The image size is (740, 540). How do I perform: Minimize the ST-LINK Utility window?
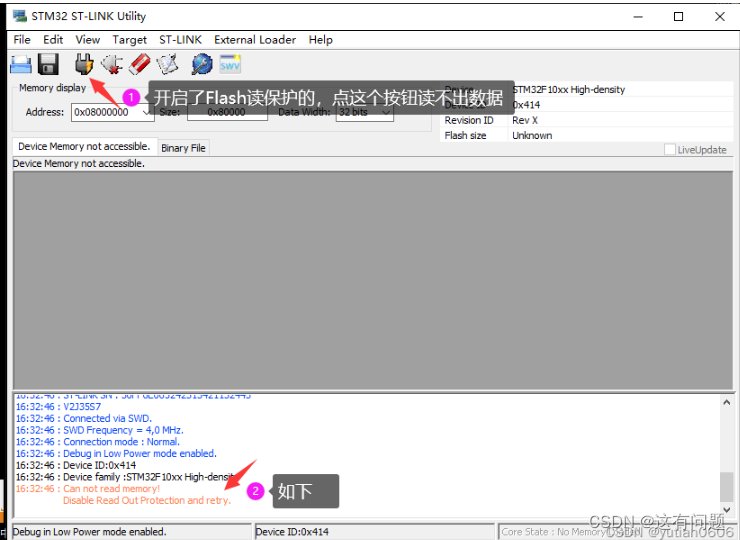[x=638, y=17]
